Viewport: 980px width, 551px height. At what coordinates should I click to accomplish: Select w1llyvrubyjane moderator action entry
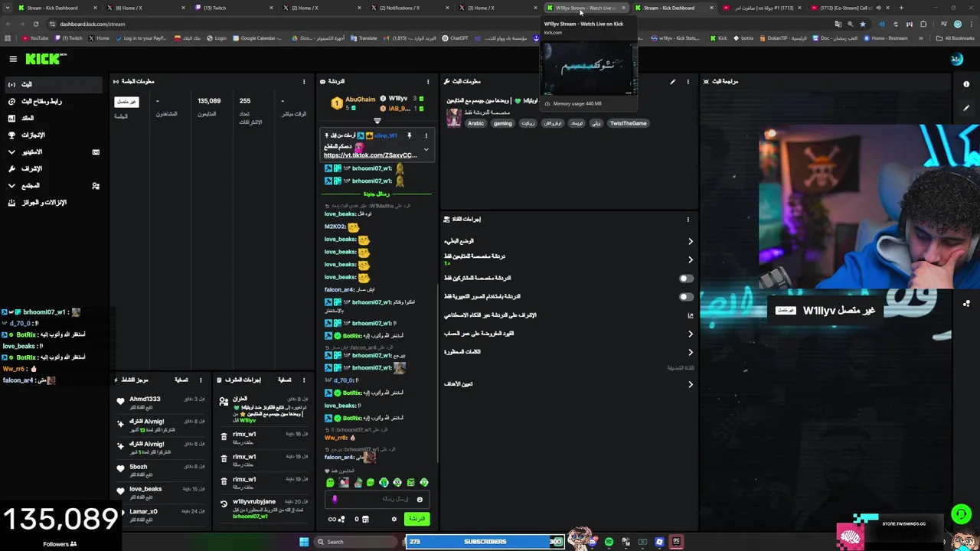(264, 508)
